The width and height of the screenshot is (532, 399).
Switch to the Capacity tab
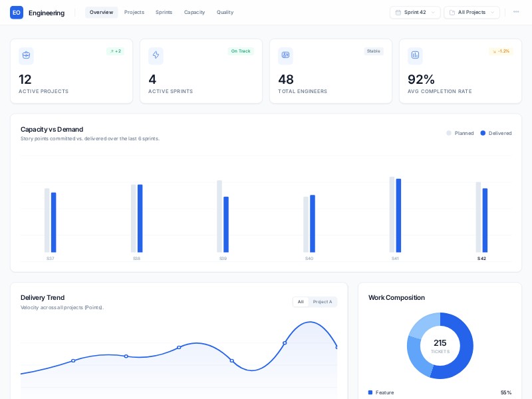click(194, 12)
